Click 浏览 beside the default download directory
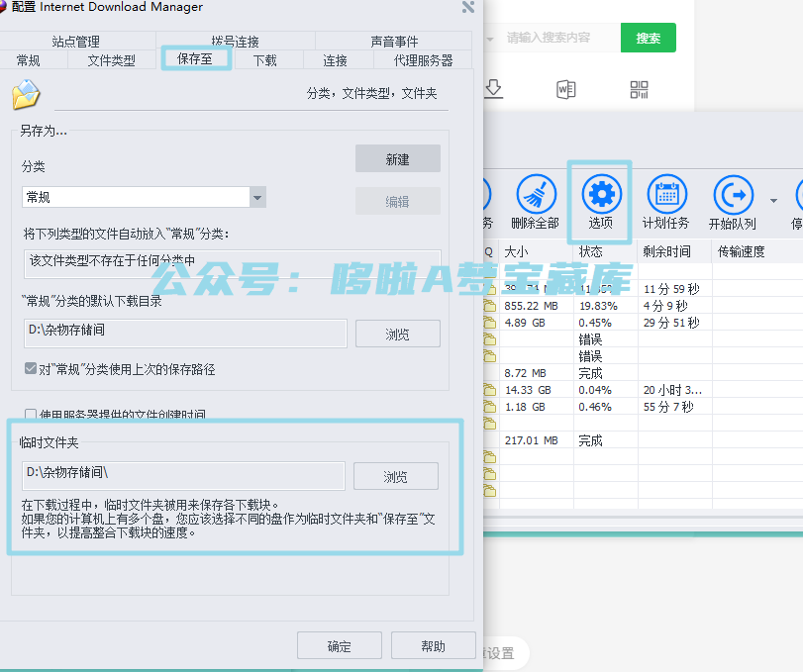This screenshot has width=803, height=672. point(398,334)
